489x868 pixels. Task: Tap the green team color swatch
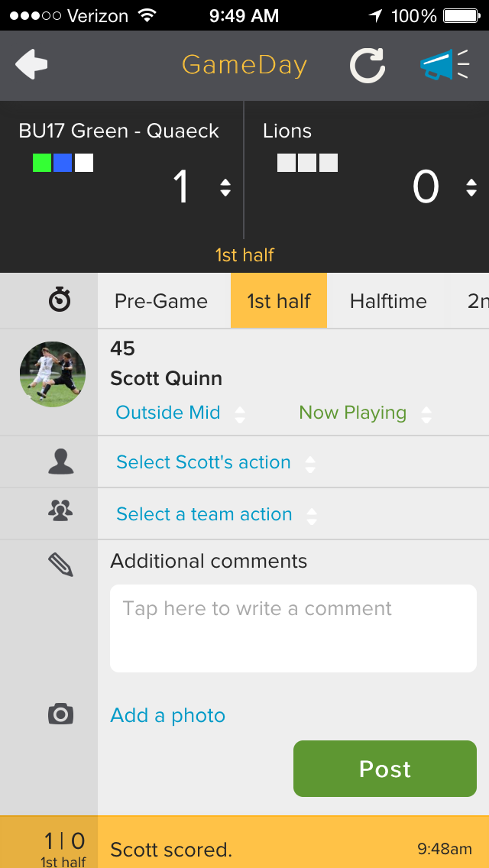(x=42, y=163)
